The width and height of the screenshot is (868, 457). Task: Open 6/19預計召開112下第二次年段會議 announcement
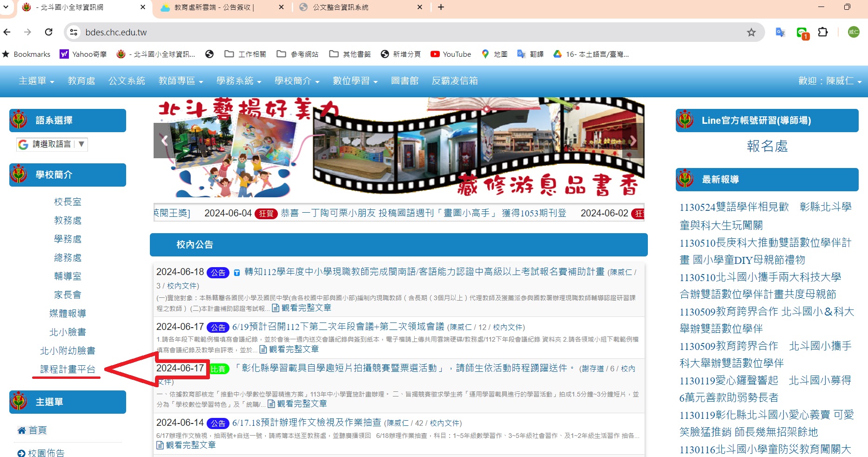[338, 327]
